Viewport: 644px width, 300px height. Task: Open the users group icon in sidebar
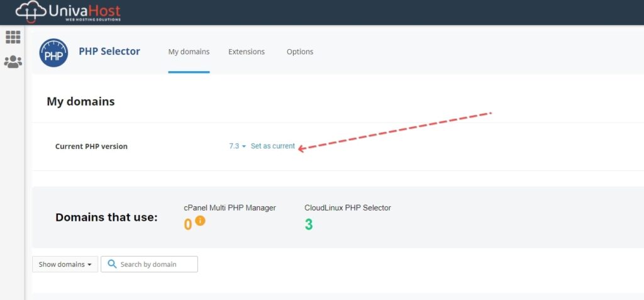point(13,62)
